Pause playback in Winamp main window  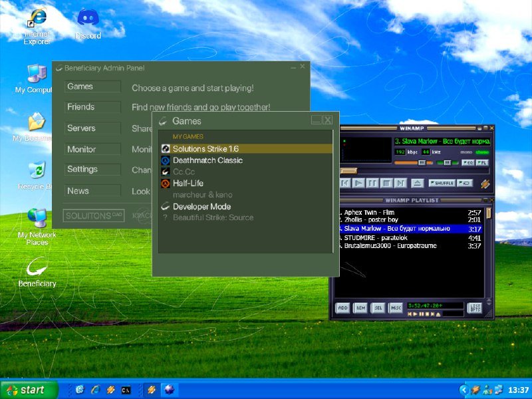[x=372, y=184]
